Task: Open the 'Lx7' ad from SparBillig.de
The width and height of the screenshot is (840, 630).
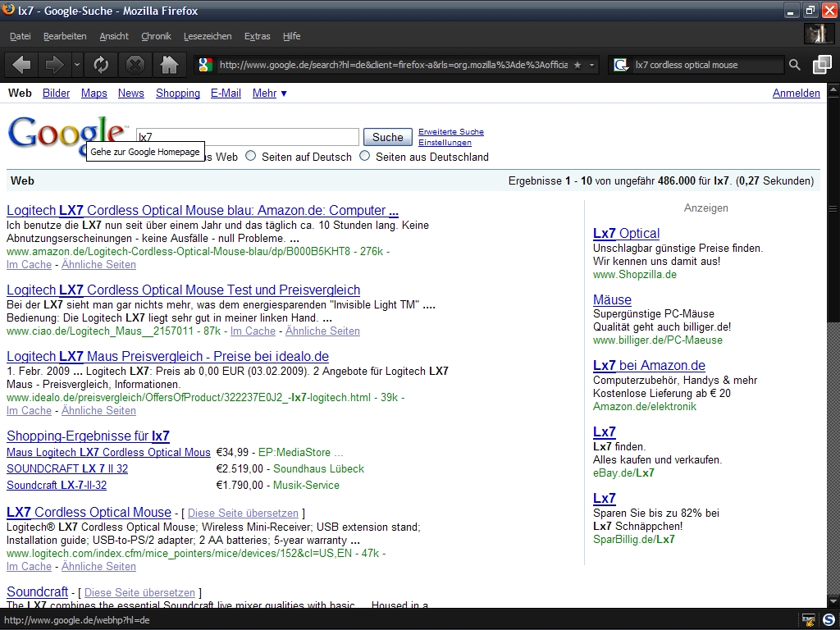Action: [605, 498]
